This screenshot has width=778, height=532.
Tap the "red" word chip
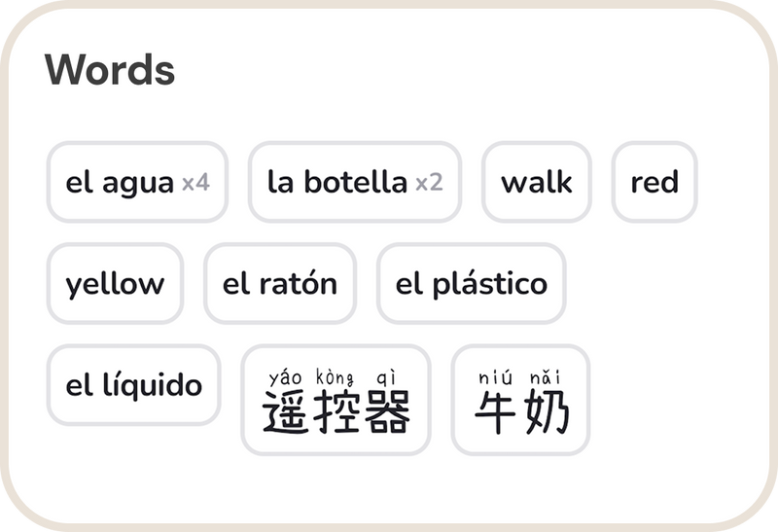tap(654, 183)
